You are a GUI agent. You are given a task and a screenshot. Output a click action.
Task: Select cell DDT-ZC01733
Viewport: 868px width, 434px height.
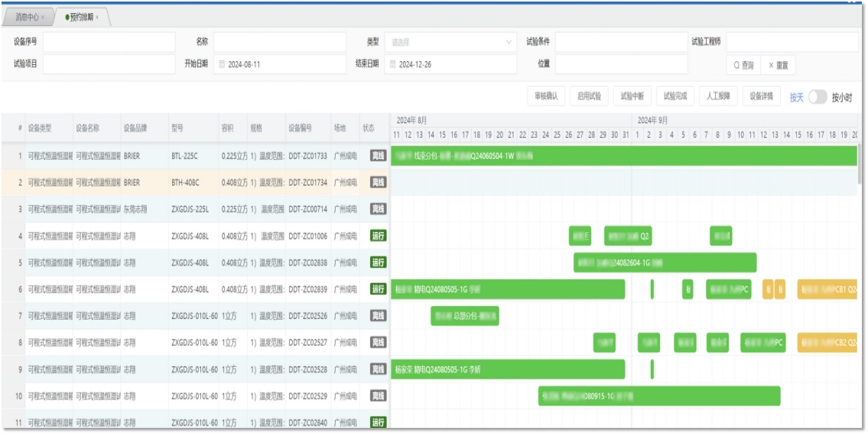[307, 156]
